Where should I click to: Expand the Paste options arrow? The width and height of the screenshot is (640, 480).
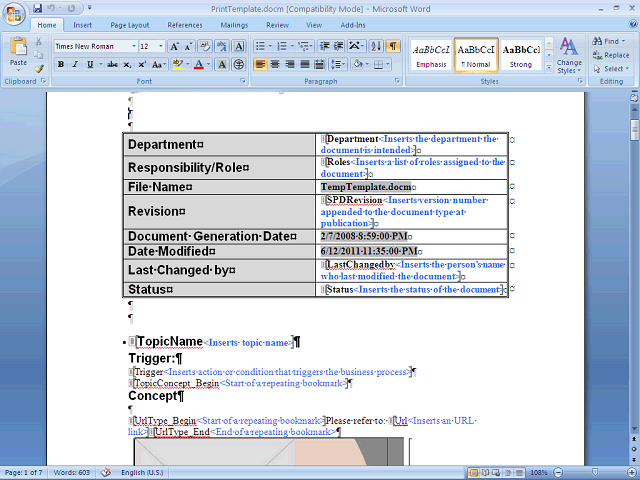(x=18, y=70)
